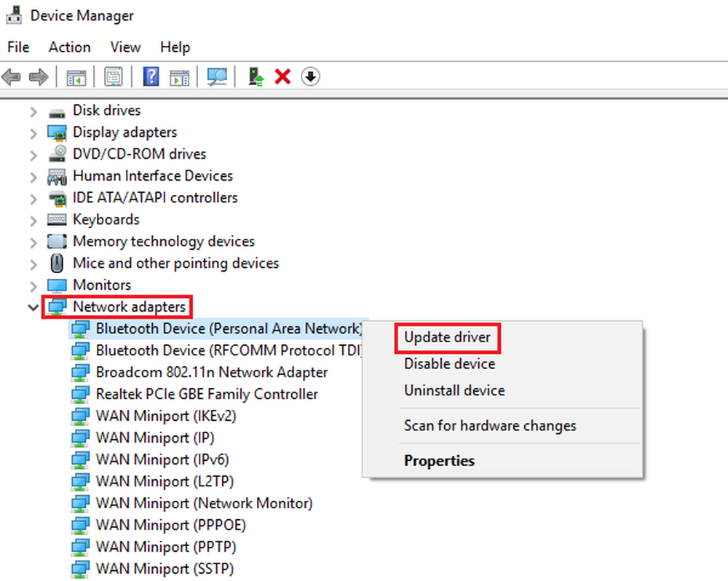Go back using the Back arrow toolbar icon
Screen dimensions: 728x581
(11, 76)
